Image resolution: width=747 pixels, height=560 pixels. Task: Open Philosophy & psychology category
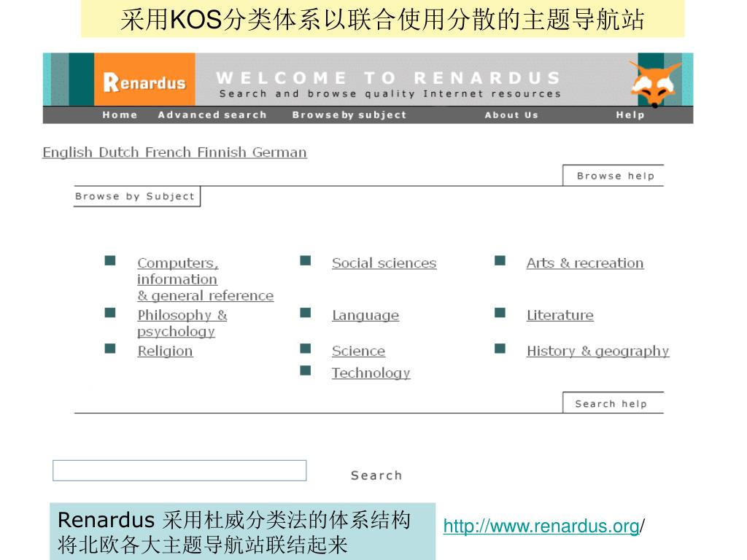tap(182, 323)
